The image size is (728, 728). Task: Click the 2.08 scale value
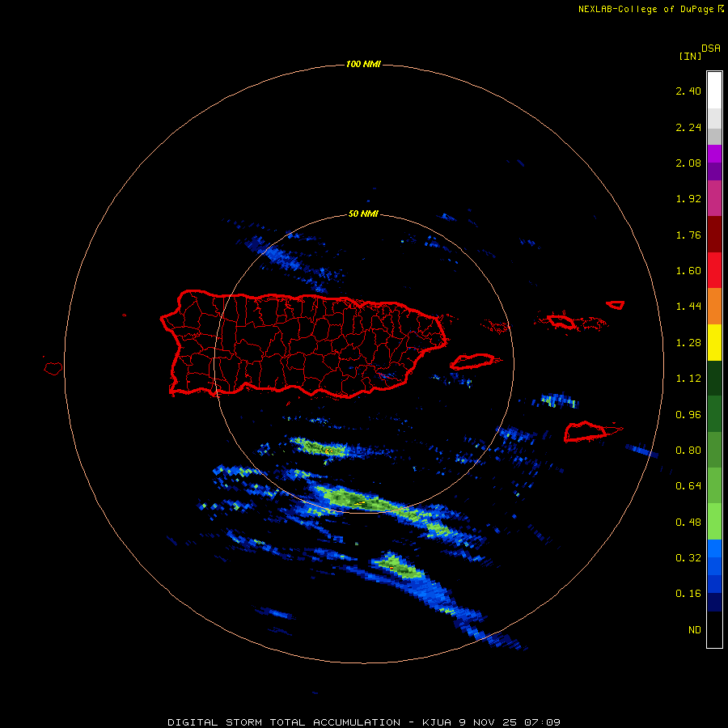click(688, 163)
